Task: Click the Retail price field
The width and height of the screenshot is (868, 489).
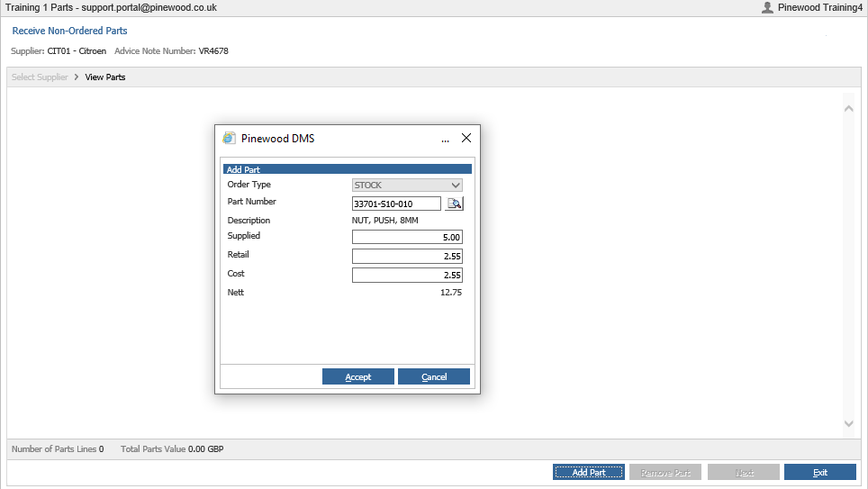Action: coord(407,256)
